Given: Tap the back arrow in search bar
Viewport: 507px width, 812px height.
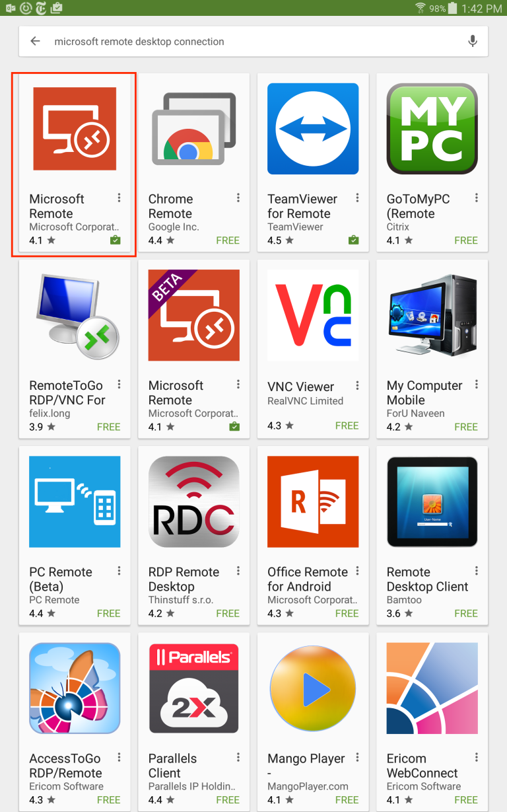Looking at the screenshot, I should 36,41.
